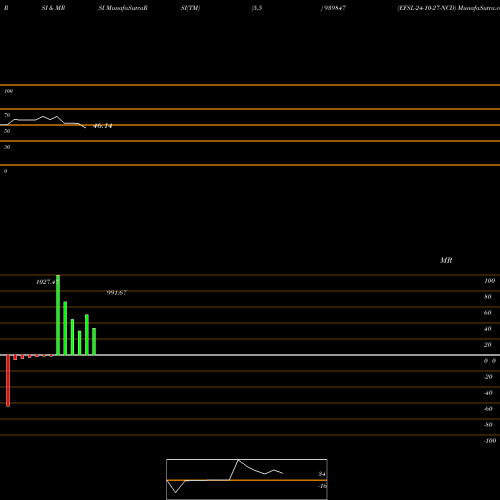
Task: Click the MR axis label 80
Action: tap(488, 297)
